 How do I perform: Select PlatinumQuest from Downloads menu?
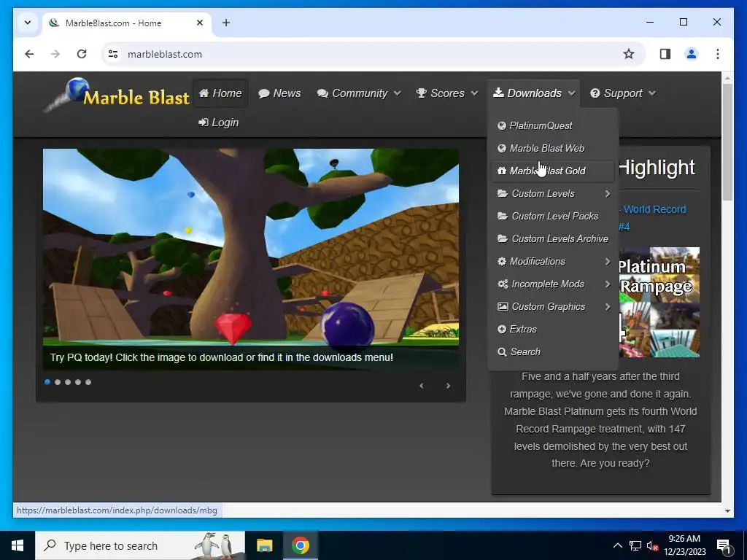[x=553, y=125]
